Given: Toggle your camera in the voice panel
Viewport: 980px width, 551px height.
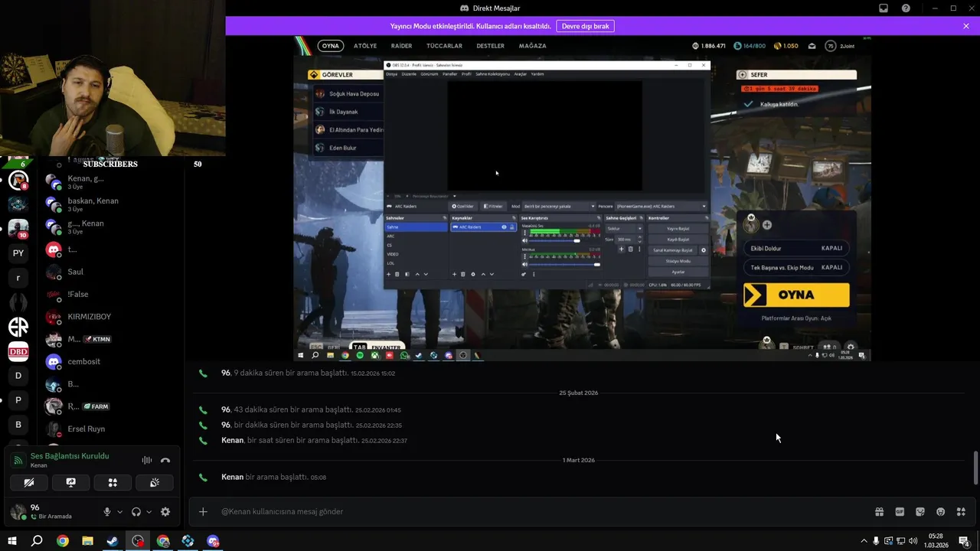Looking at the screenshot, I should tap(29, 482).
